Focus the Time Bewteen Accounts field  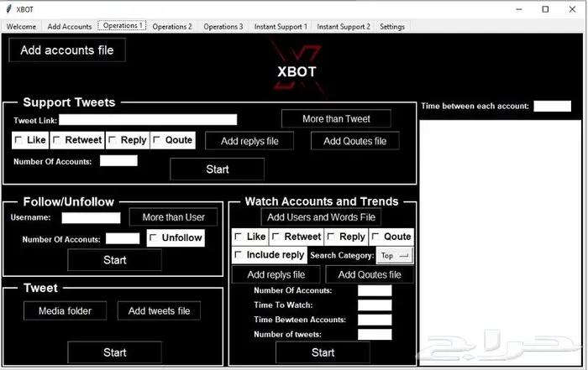tap(375, 320)
